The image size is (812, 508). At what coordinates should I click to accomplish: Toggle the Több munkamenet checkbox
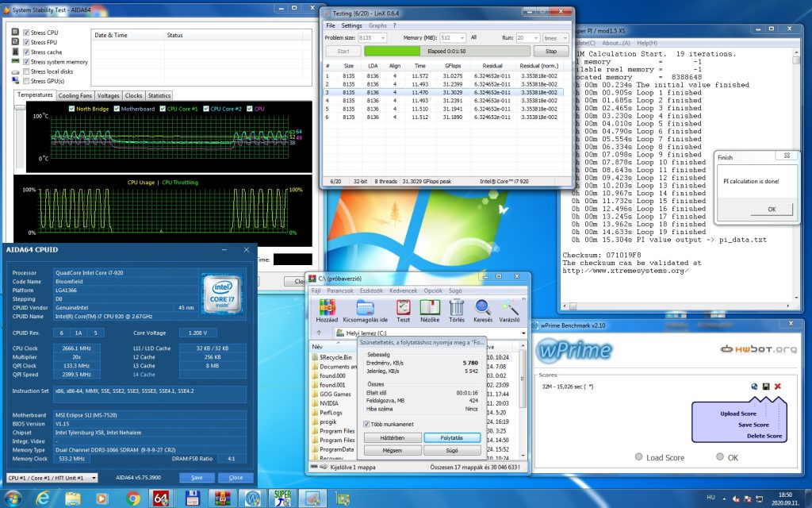366,424
